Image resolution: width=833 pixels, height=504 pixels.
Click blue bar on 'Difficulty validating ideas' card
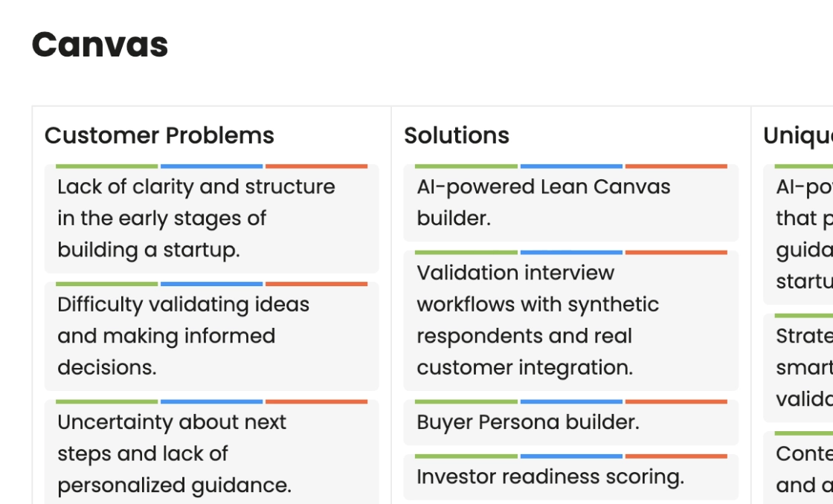211,284
